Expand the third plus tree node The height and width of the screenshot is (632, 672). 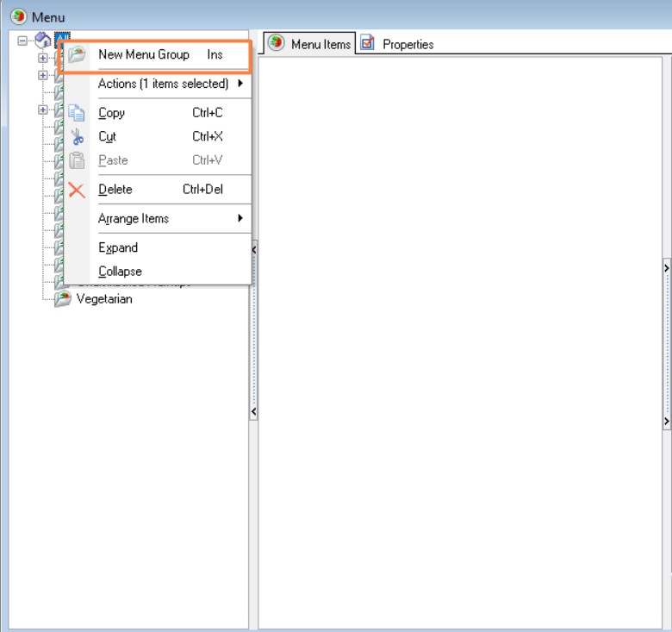tap(43, 110)
